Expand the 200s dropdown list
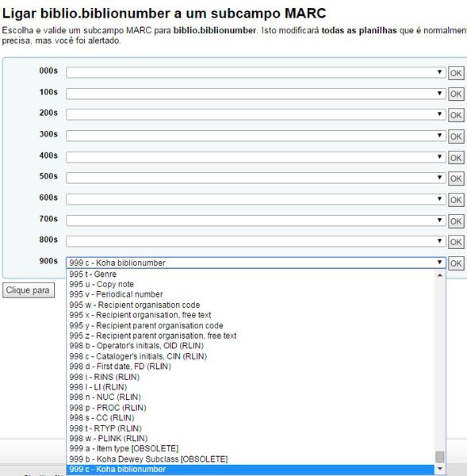The height and width of the screenshot is (476, 467). coord(256,114)
